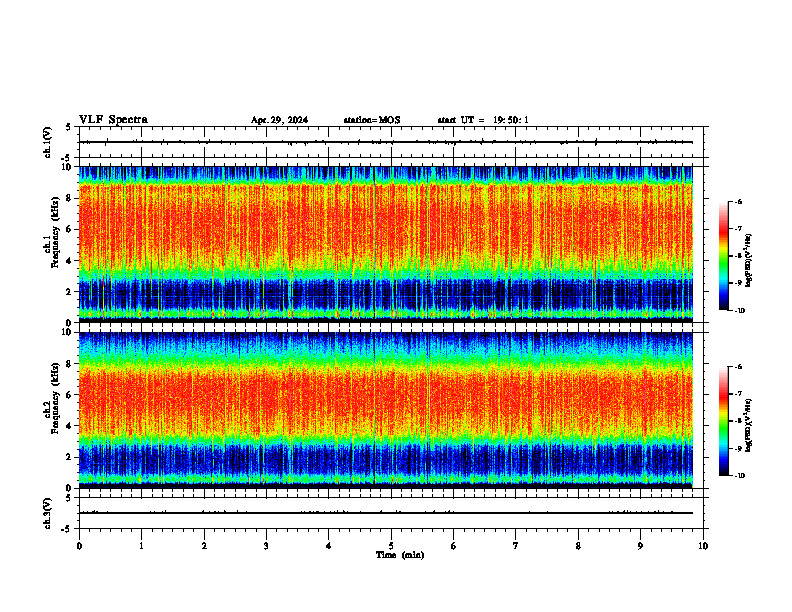Click the "-10" label on ch.2 colorbar
Image resolution: width=792 pixels, height=612 pixels.
tap(740, 476)
